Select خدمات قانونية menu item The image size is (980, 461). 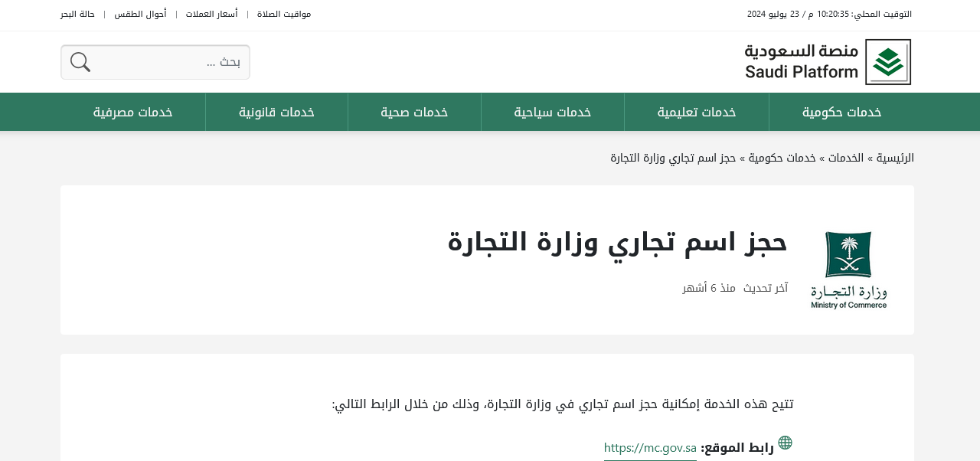click(x=276, y=113)
